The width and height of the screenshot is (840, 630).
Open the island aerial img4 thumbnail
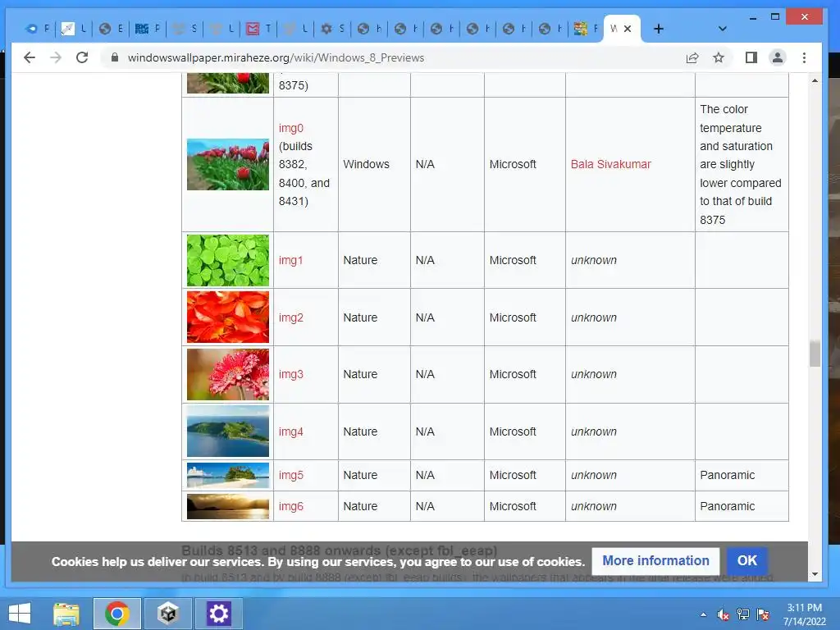tap(228, 431)
